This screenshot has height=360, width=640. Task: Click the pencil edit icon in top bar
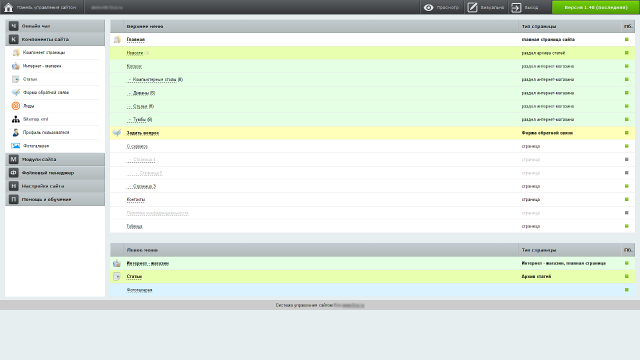[x=472, y=7]
